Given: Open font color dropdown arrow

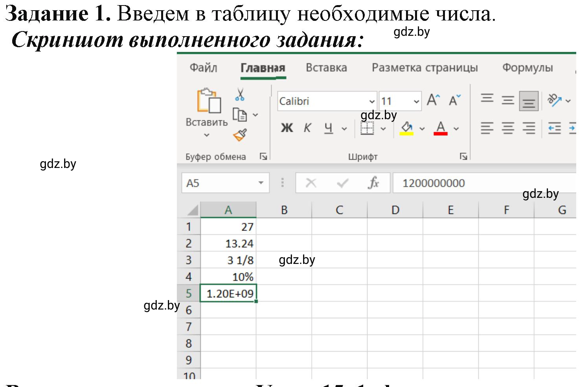Looking at the screenshot, I should [x=456, y=128].
